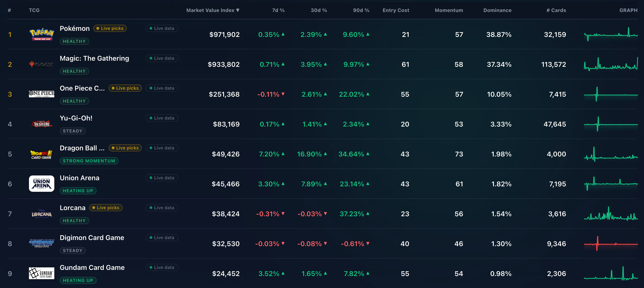Click Yu-Gi-Oh!'s Live data badge
The width and height of the screenshot is (644, 288).
(x=162, y=118)
